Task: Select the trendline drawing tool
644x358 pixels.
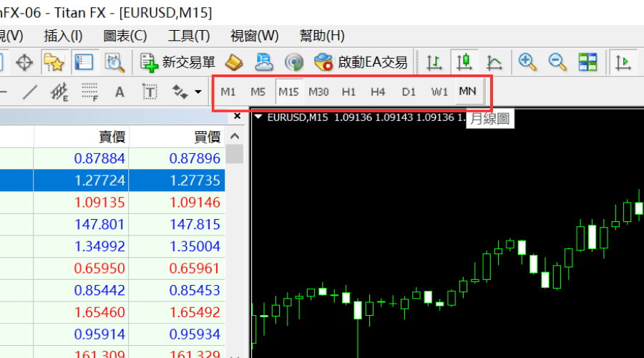Action: (29, 92)
